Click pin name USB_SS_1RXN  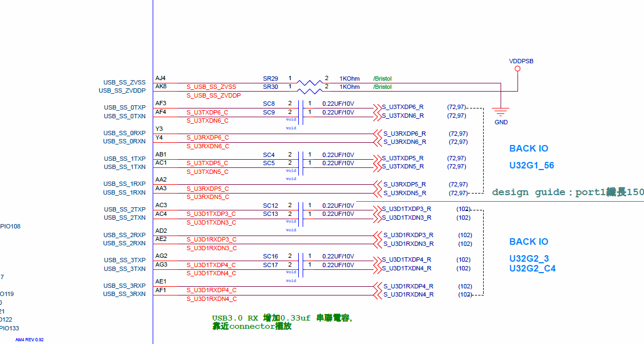pos(124,192)
